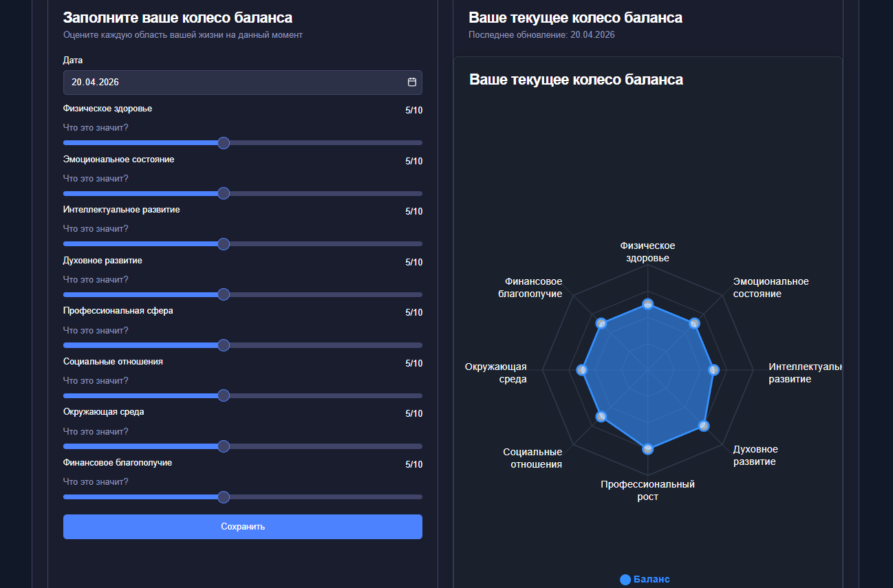Expand 'Что это значит?' under Эмоциональное состояние
This screenshot has height=588, width=893.
point(96,179)
